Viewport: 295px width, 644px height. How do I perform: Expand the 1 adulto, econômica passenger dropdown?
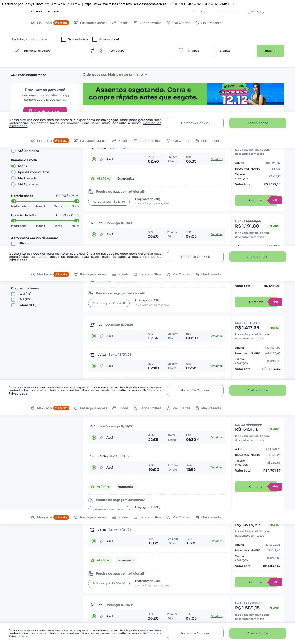coord(30,39)
